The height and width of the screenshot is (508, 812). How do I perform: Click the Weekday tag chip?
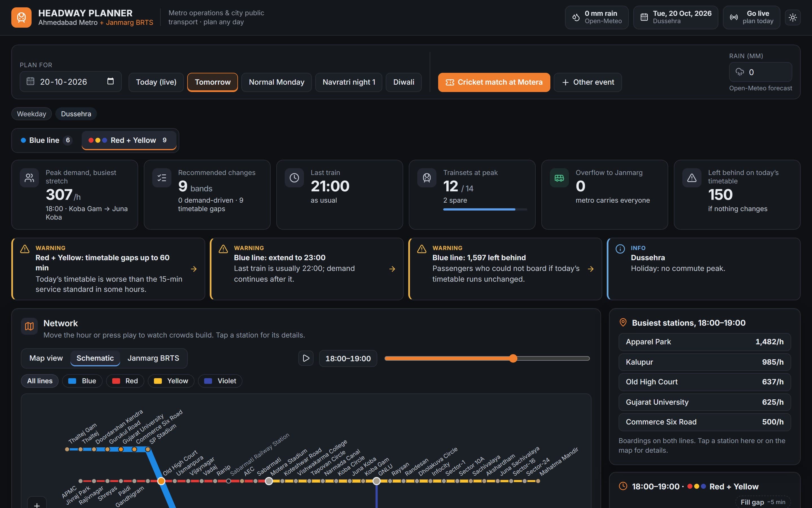[32, 114]
